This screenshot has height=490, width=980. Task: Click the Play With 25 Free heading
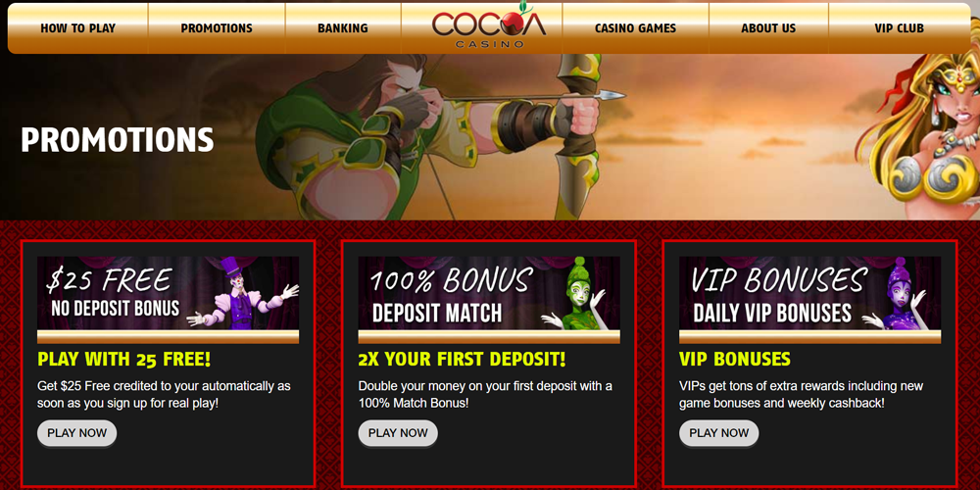tap(124, 360)
